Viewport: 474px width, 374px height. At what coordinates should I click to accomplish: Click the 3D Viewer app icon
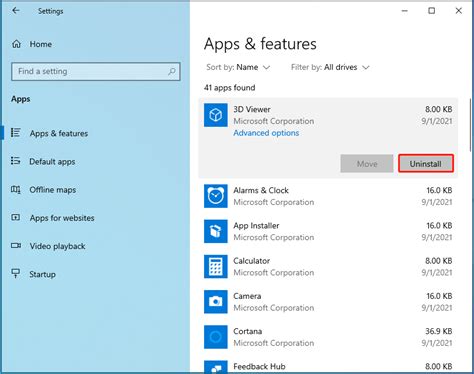coord(216,115)
